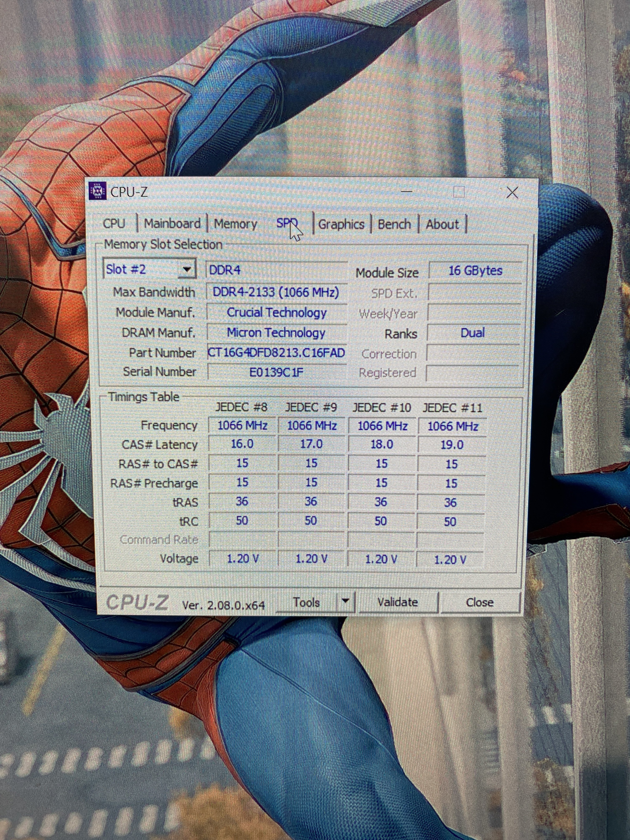
Task: Select the Max Bandwidth DDR4-2133 field
Action: (276, 292)
